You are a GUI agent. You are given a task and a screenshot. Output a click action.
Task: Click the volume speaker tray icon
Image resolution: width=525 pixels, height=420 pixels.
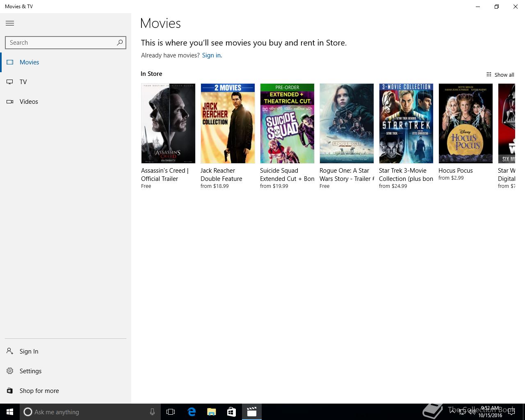[472, 412]
